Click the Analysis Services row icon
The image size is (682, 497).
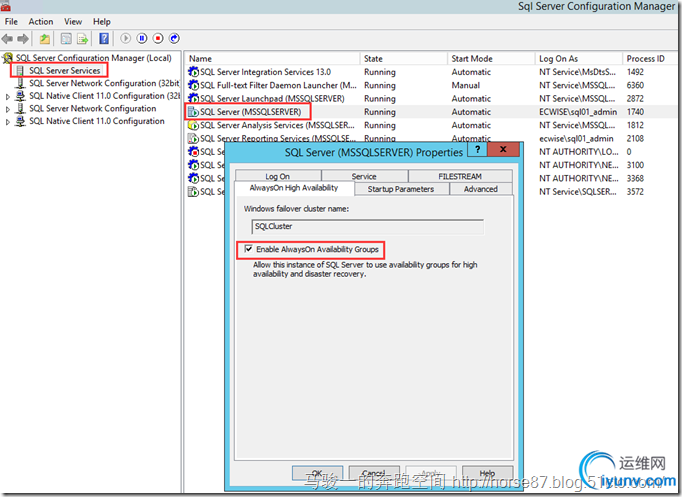point(193,125)
